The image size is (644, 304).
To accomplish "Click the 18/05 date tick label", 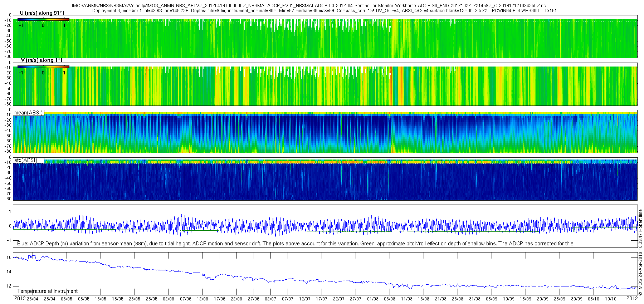I will coord(117,299).
